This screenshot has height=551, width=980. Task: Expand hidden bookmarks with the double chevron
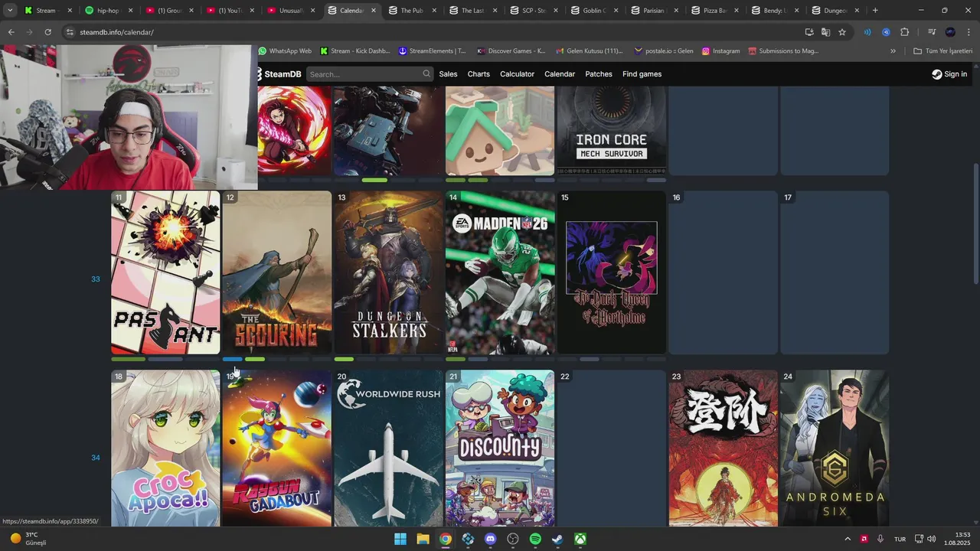tap(893, 51)
